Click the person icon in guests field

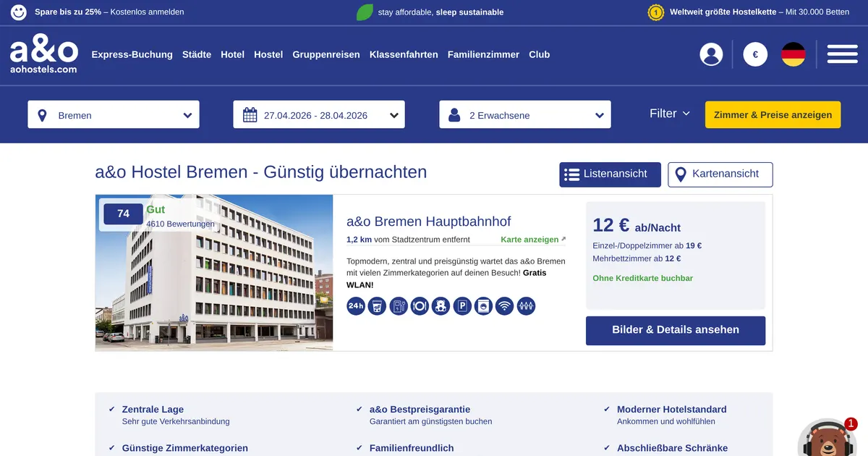click(455, 115)
